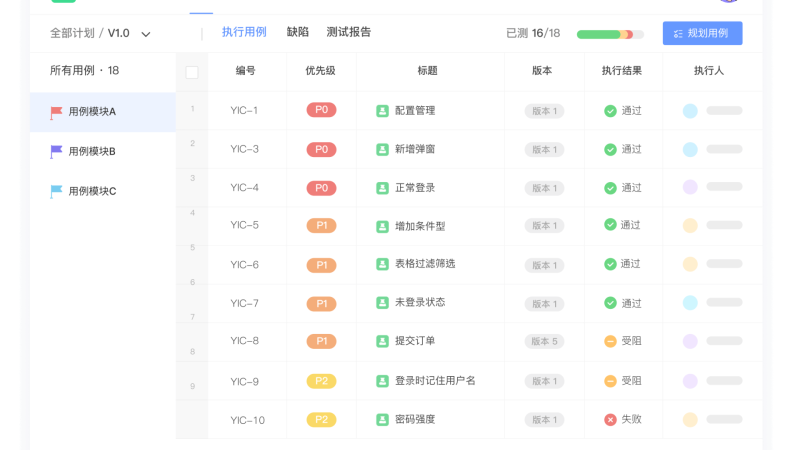Image resolution: width=800 pixels, height=450 pixels.
Task: Toggle the select-all checkbox in table header
Action: [x=192, y=72]
